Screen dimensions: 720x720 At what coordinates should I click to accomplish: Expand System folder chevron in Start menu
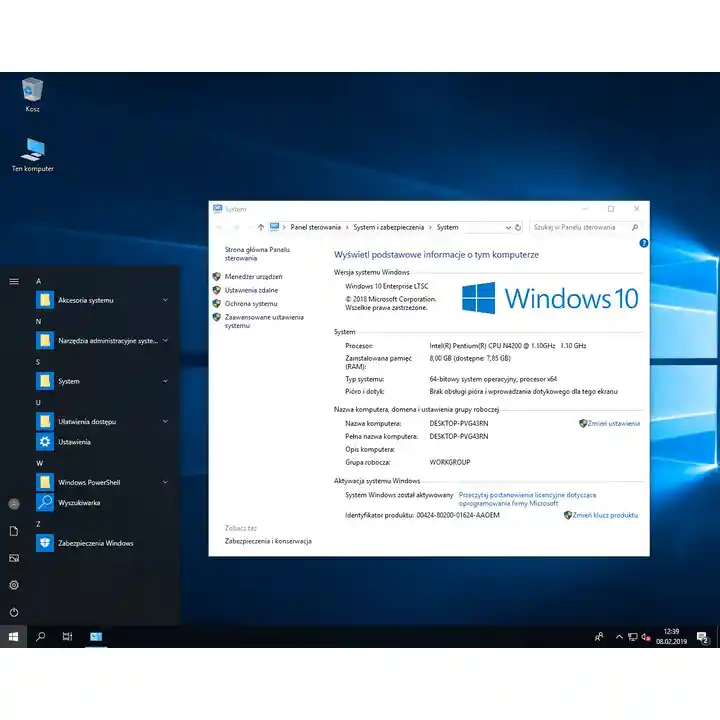click(x=165, y=381)
